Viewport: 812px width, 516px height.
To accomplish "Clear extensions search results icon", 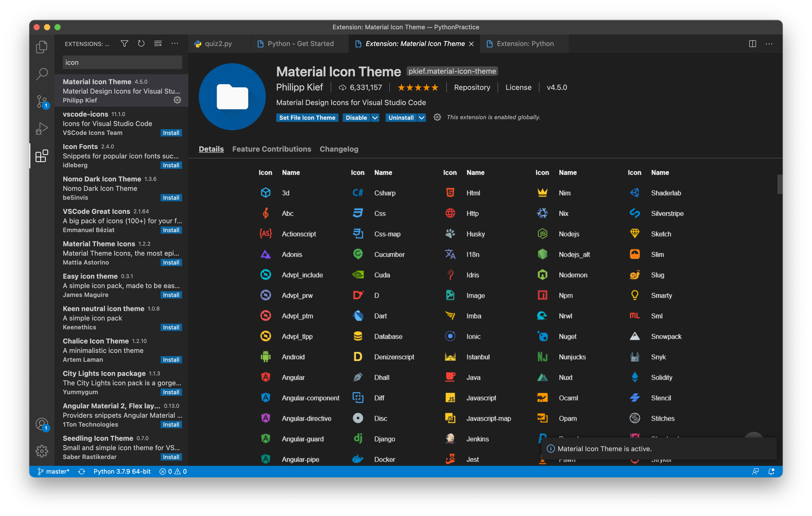I will pos(158,43).
